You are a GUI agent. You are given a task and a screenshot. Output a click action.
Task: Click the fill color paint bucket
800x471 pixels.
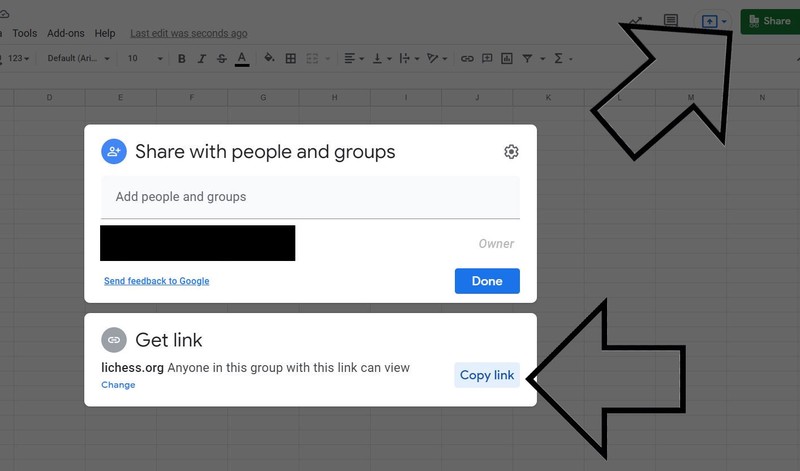[x=269, y=59]
